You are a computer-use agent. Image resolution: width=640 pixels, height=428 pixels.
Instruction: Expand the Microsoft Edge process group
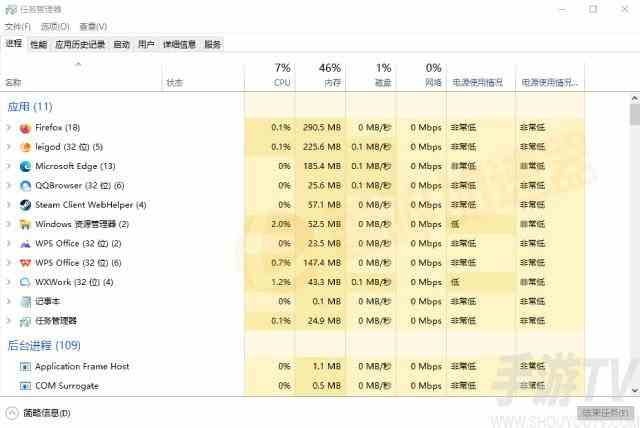8,166
